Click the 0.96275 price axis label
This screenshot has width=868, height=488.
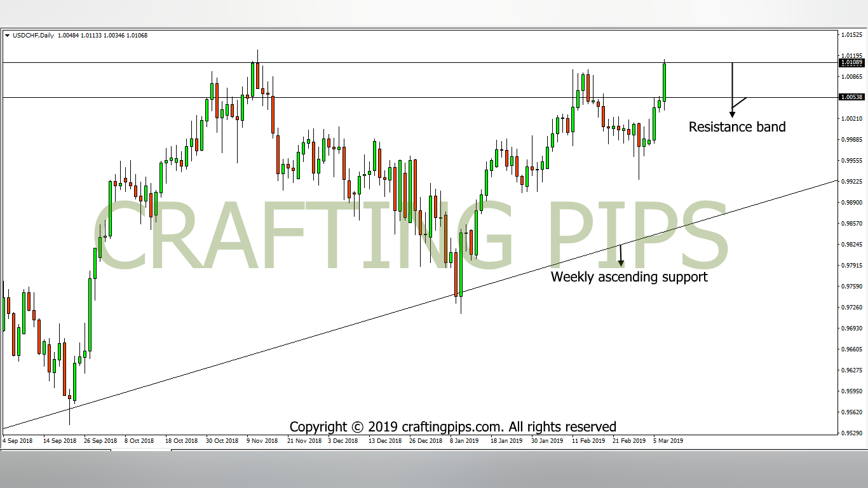[x=851, y=370]
